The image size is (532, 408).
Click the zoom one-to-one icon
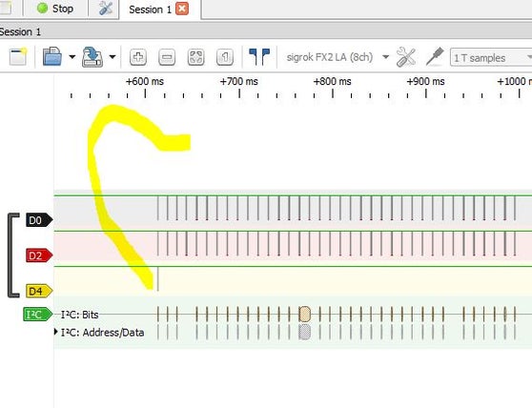pos(225,57)
